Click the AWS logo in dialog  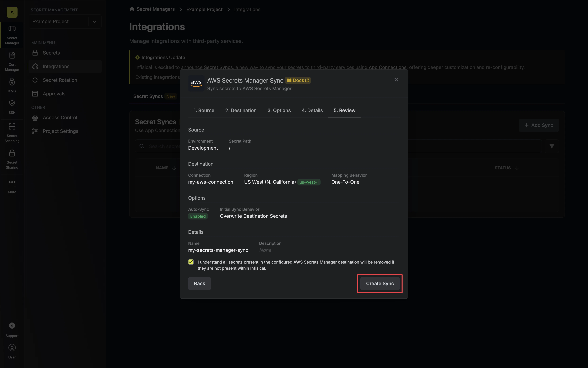pyautogui.click(x=196, y=83)
